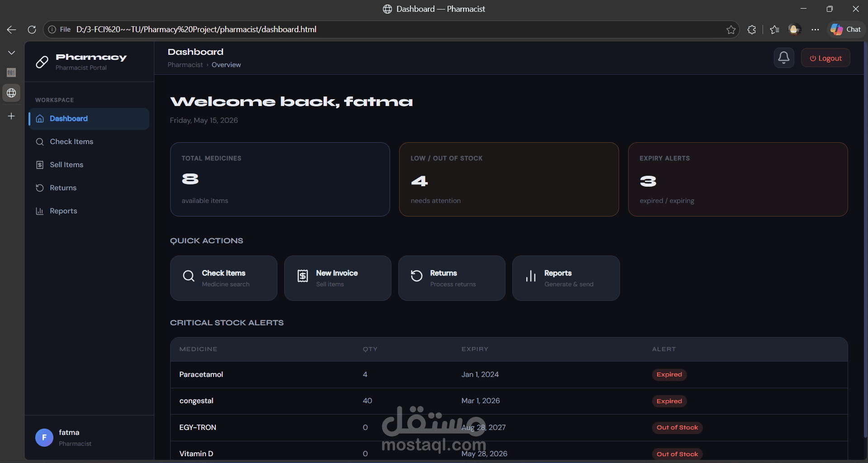Click fatma's round F avatar
868x463 pixels.
point(44,438)
